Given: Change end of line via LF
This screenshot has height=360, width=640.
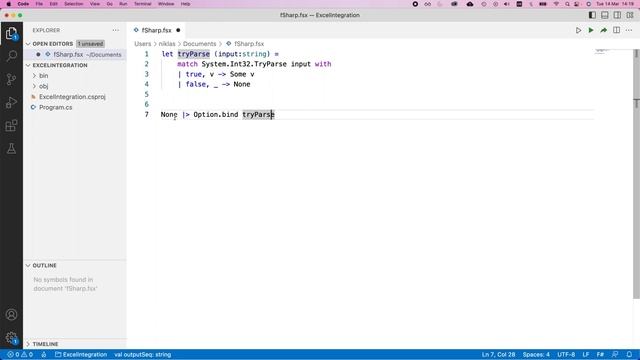Looking at the screenshot, I should tap(586, 354).
